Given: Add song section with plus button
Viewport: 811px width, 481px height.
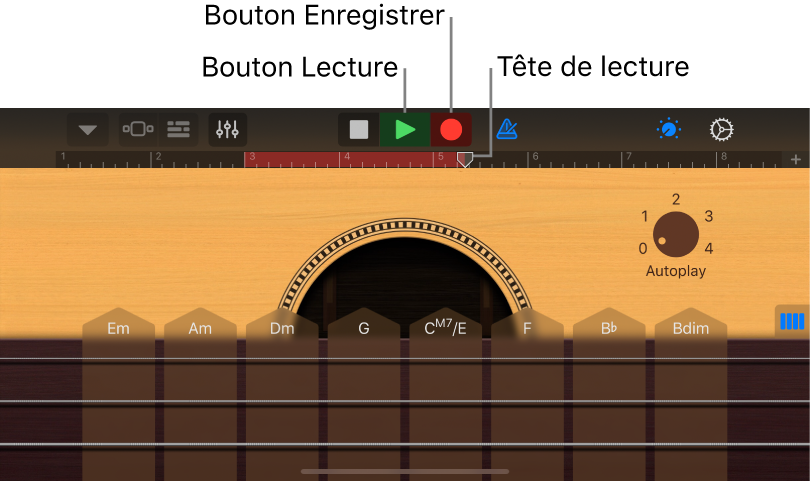Looking at the screenshot, I should pyautogui.click(x=796, y=159).
